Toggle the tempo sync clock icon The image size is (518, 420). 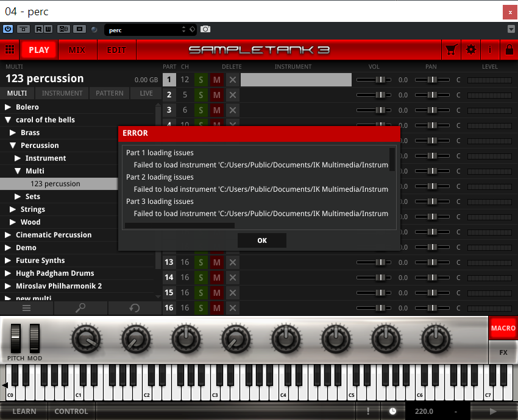coord(392,411)
